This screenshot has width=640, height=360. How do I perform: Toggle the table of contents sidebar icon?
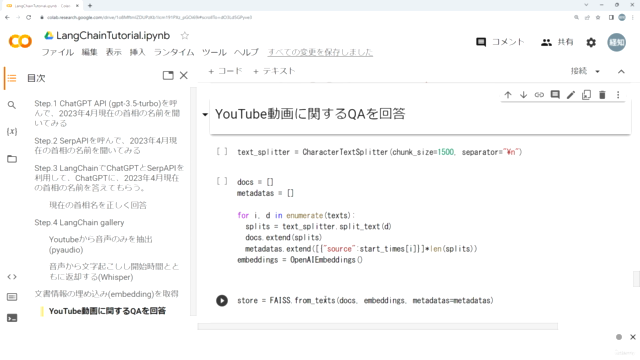click(12, 78)
